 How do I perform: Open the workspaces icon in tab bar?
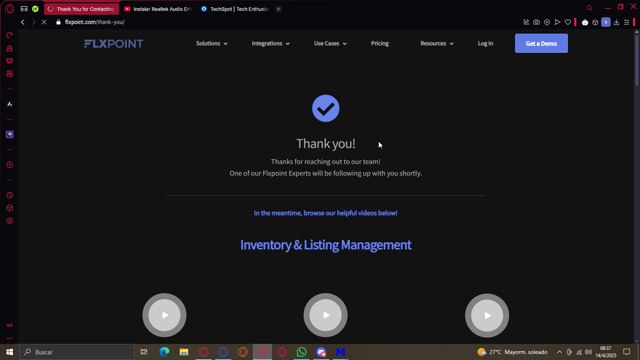coord(24,9)
